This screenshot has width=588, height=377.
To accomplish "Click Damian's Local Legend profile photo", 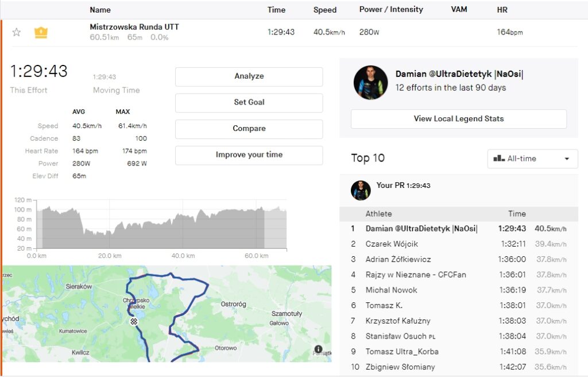I will pos(370,82).
